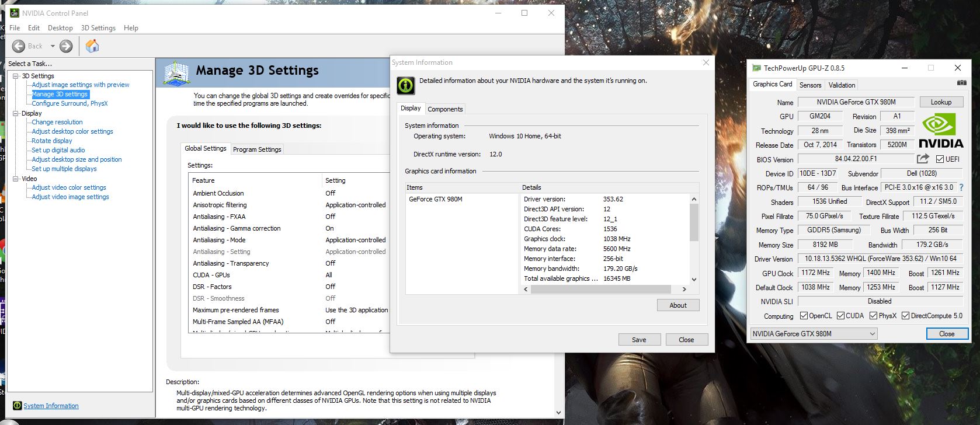
Task: Click the Forward arrow icon in toolbar
Action: (66, 46)
